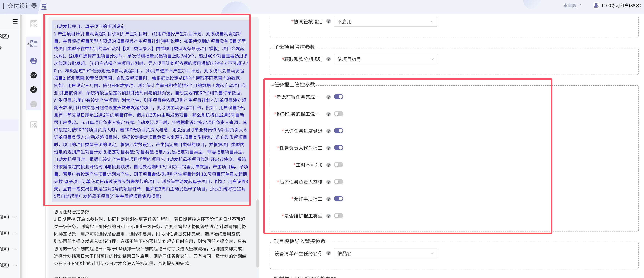
Task: Click the grey lines circle icon
Action: click(34, 104)
